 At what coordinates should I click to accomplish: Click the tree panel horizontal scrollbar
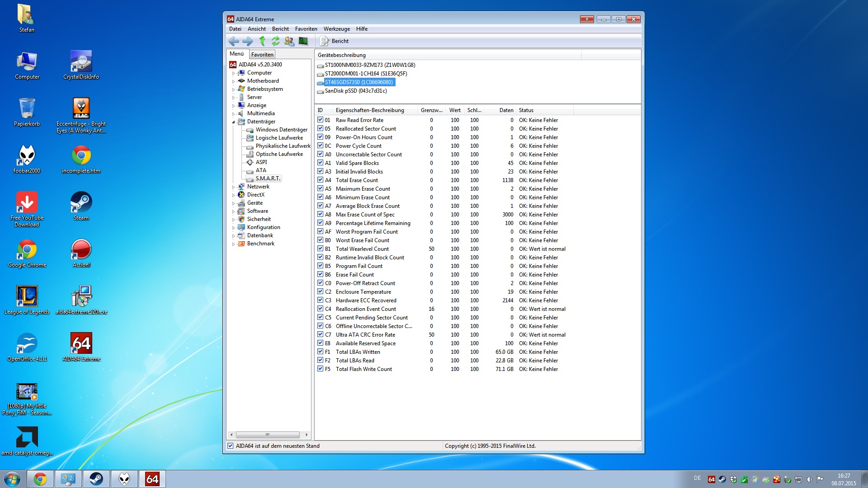[267, 435]
